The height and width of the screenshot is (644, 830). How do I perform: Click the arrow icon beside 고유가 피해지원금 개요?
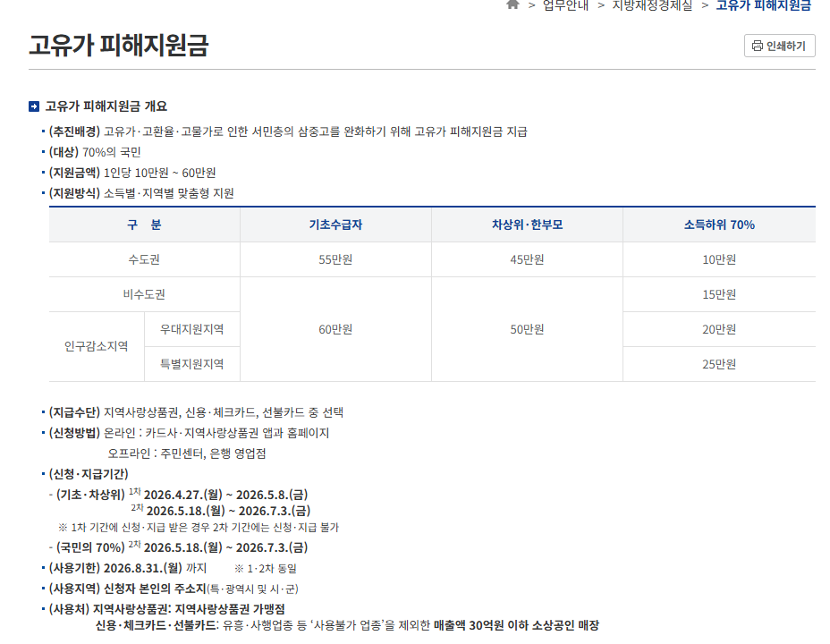point(34,106)
